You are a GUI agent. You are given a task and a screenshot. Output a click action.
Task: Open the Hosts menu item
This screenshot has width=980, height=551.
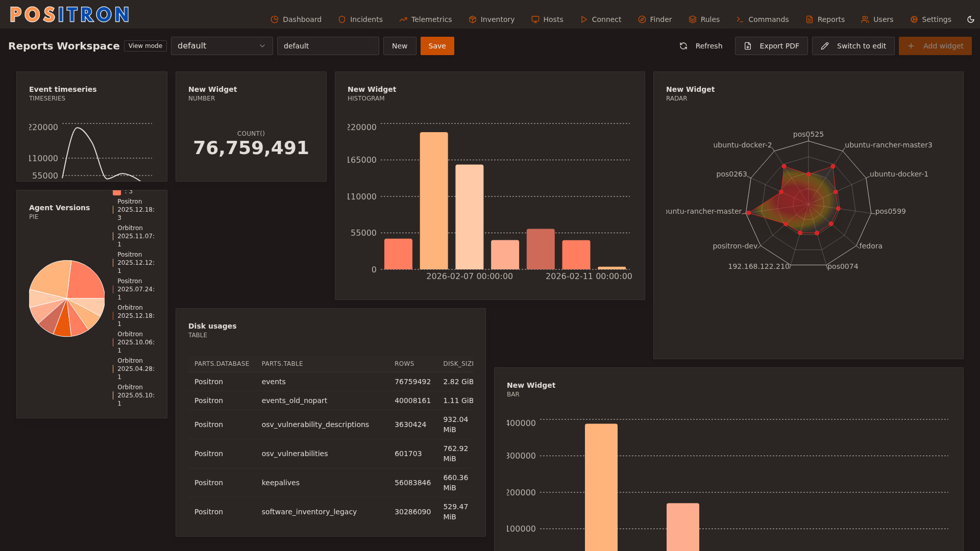click(x=547, y=19)
